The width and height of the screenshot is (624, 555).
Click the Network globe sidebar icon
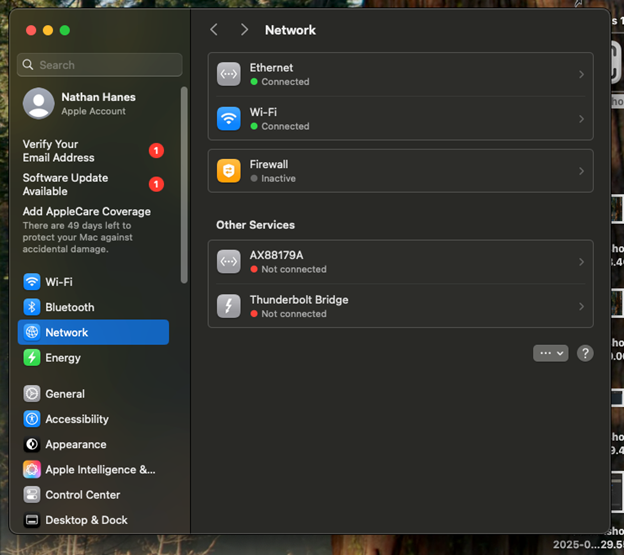click(32, 332)
